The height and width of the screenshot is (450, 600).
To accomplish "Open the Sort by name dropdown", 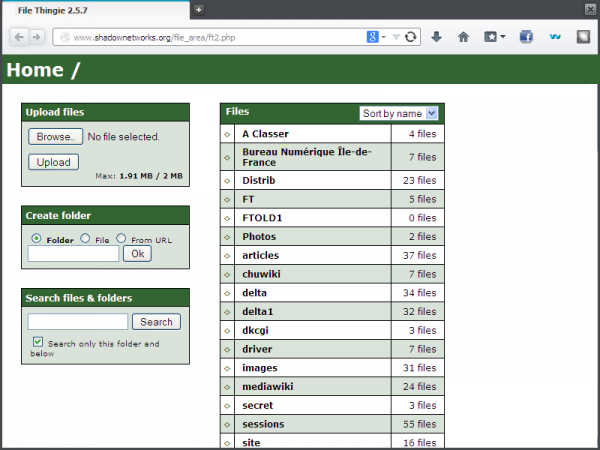I will click(399, 113).
